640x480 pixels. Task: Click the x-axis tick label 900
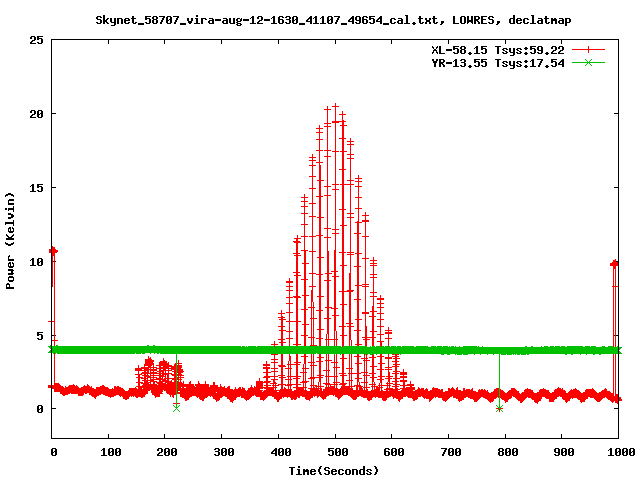[564, 452]
